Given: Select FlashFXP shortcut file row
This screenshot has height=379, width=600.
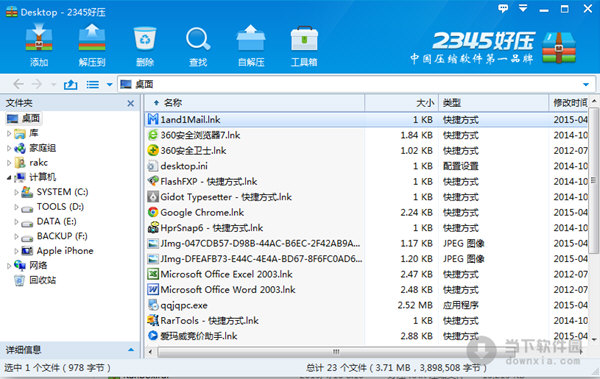Looking at the screenshot, I should coord(367,181).
